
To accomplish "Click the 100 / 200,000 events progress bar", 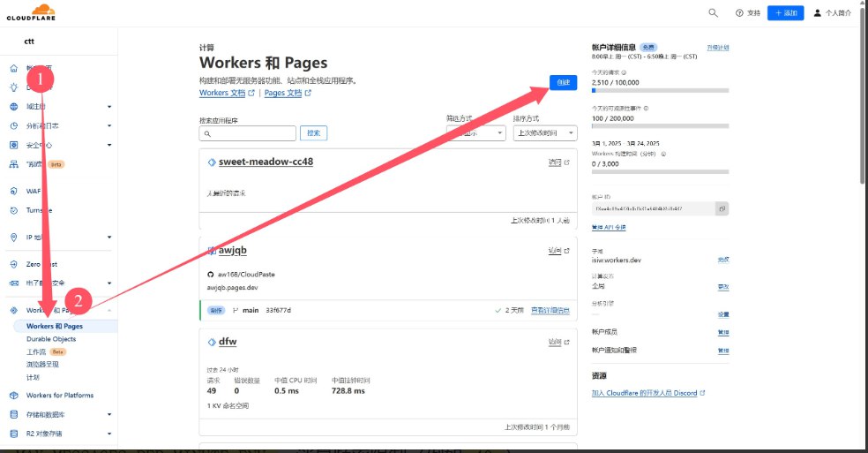I will click(660, 126).
